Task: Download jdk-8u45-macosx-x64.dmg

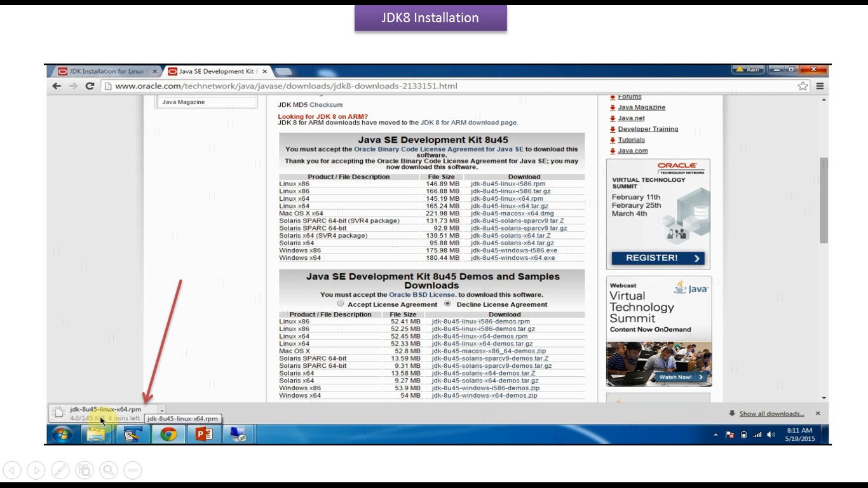Action: point(512,213)
